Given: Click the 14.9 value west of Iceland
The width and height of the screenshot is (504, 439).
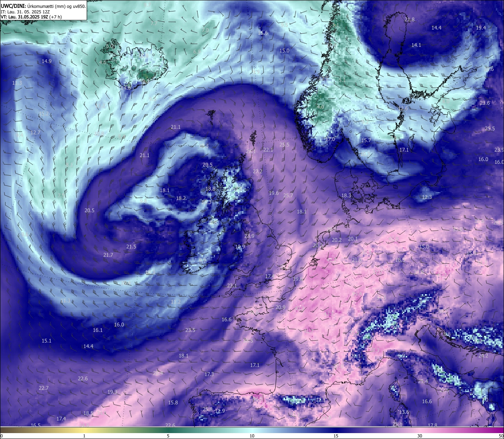Looking at the screenshot, I should pyautogui.click(x=46, y=61).
